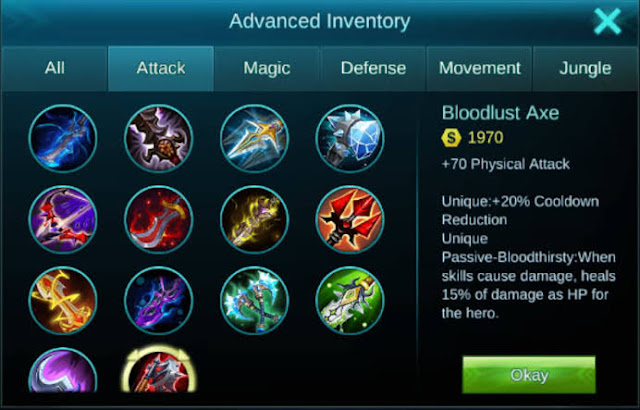Choose the yellow glowing chain staff icon
The width and height of the screenshot is (640, 410).
point(254,219)
